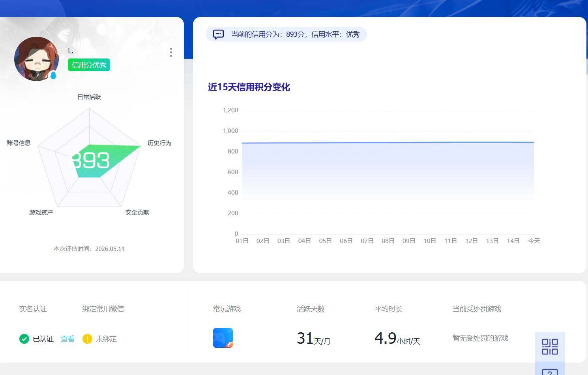
Task: Click the QQ penguin badge on avatar
Action: pyautogui.click(x=53, y=75)
